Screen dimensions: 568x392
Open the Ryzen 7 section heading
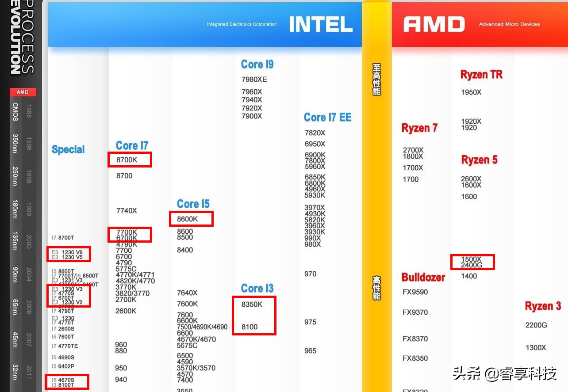[419, 128]
